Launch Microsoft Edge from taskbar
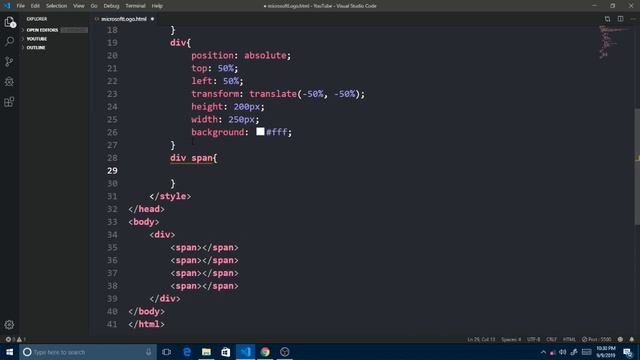This screenshot has height=360, width=640. click(x=187, y=352)
